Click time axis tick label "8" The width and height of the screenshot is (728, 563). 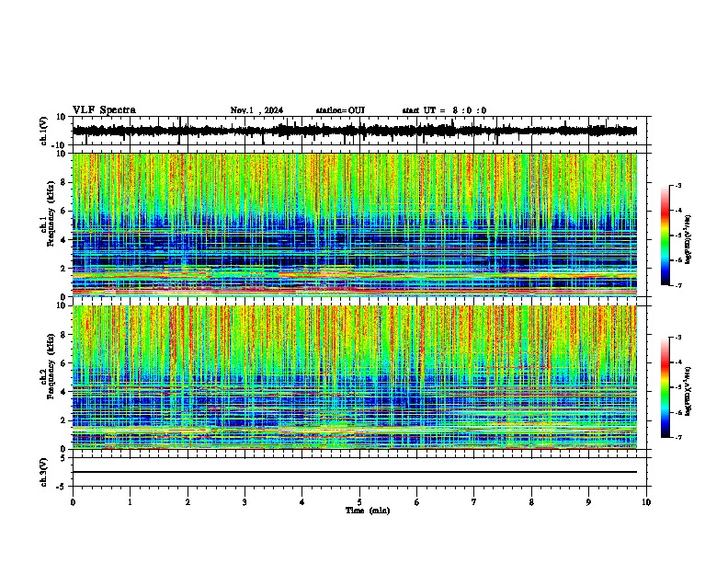tap(531, 502)
